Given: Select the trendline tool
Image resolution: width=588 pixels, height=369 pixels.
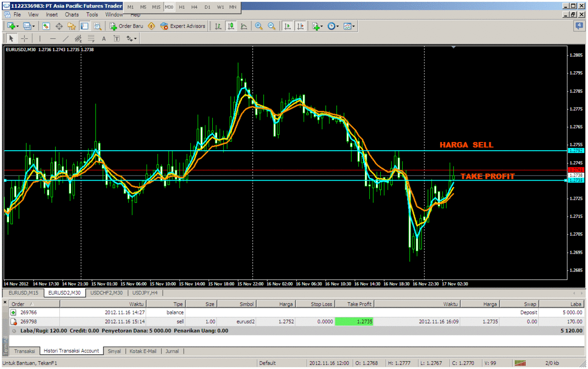Looking at the screenshot, I should pos(66,39).
